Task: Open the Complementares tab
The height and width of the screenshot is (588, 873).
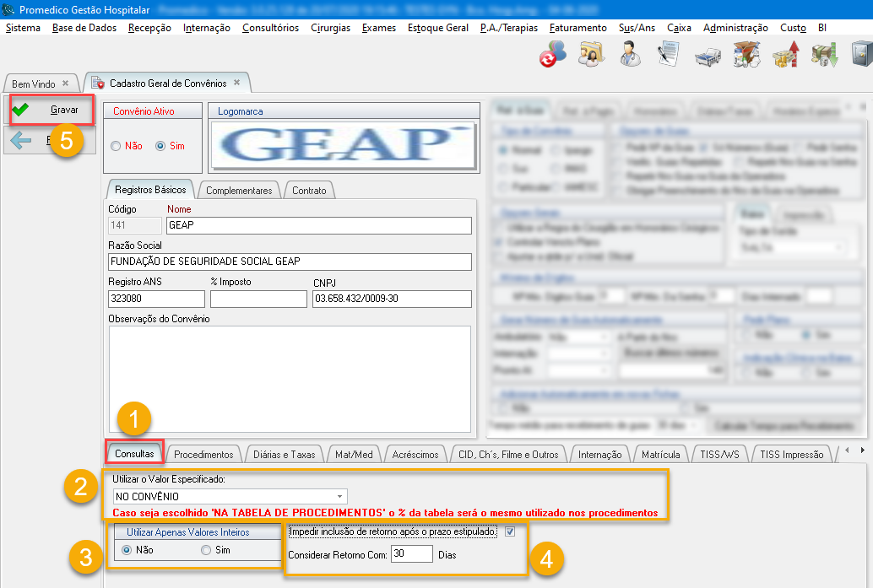Action: pyautogui.click(x=239, y=190)
